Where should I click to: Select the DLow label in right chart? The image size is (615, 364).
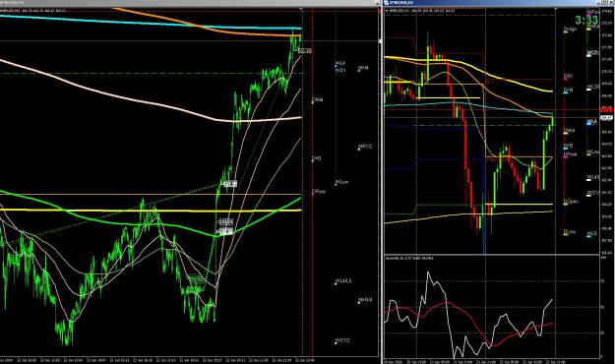[x=570, y=232]
